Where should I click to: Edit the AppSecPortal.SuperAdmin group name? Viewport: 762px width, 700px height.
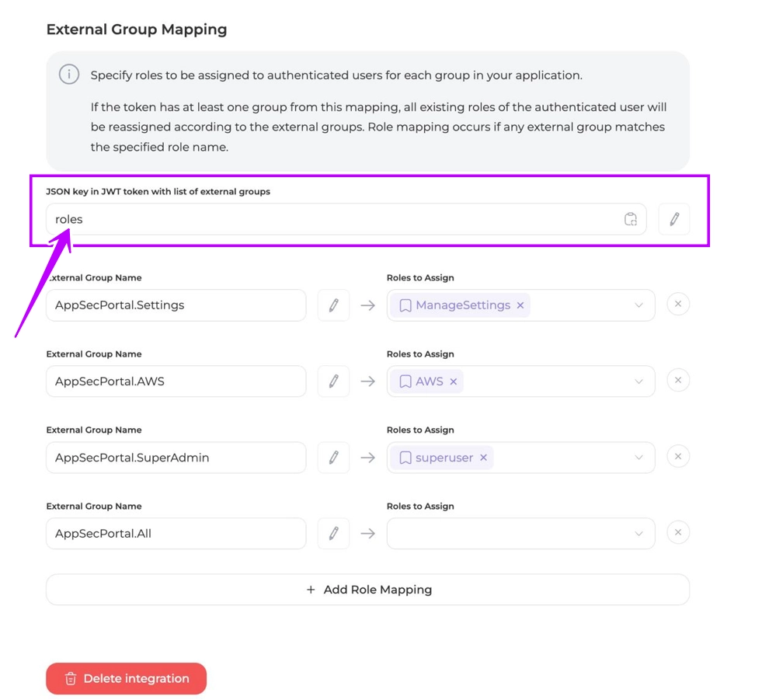pos(333,458)
